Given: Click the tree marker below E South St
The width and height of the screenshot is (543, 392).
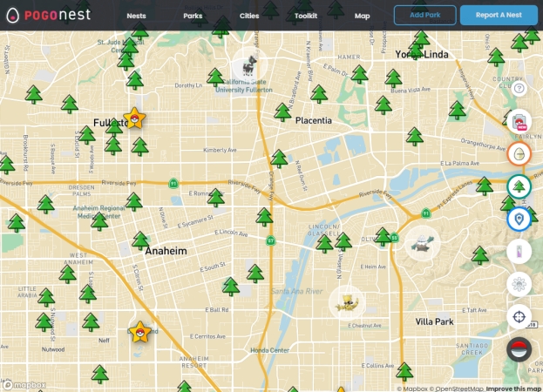Looking at the screenshot, I should tap(231, 287).
